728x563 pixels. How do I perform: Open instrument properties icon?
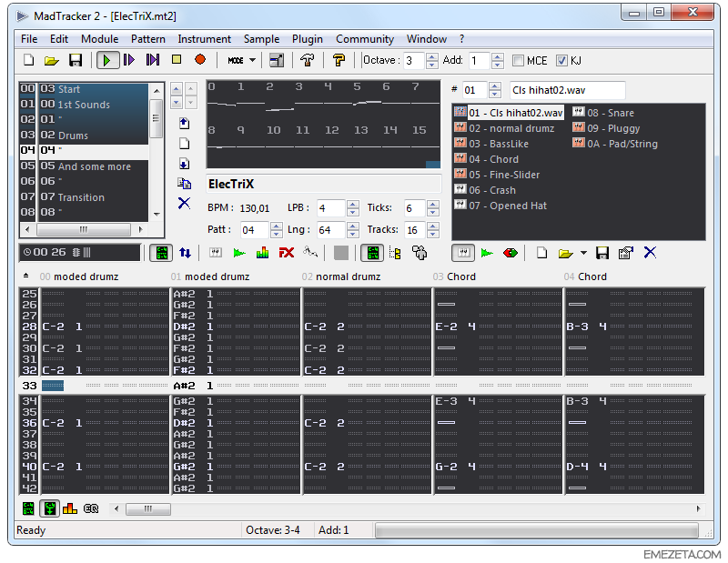pos(626,253)
